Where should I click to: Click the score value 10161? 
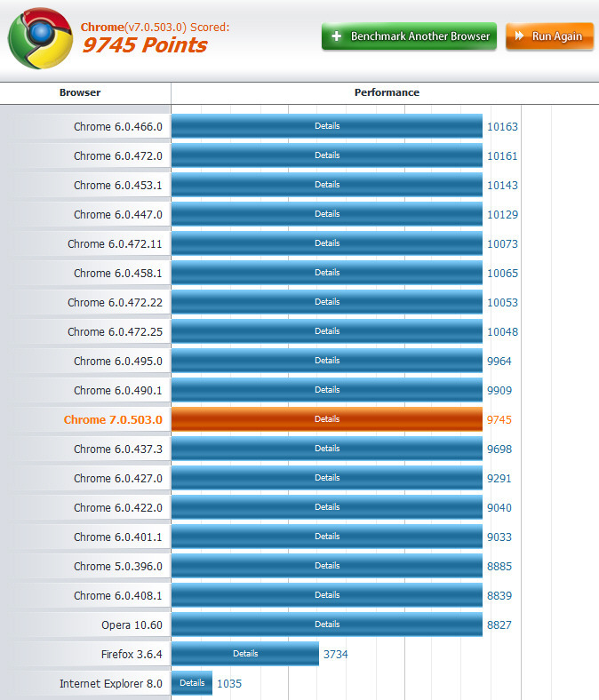(502, 156)
